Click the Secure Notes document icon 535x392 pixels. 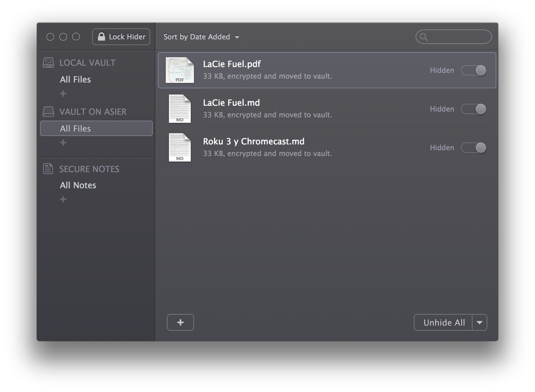click(48, 169)
